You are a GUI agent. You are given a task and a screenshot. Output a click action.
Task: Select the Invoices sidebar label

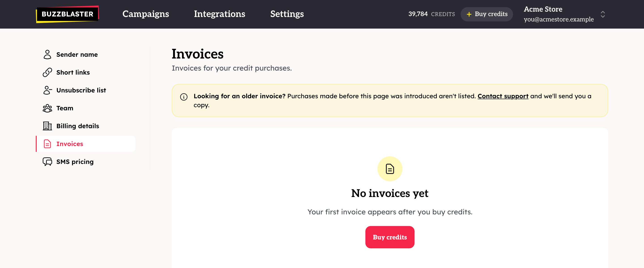pos(70,144)
